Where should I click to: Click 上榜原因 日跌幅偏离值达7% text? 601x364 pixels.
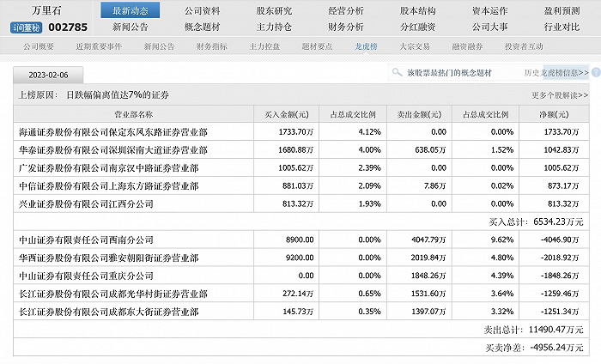pos(94,95)
